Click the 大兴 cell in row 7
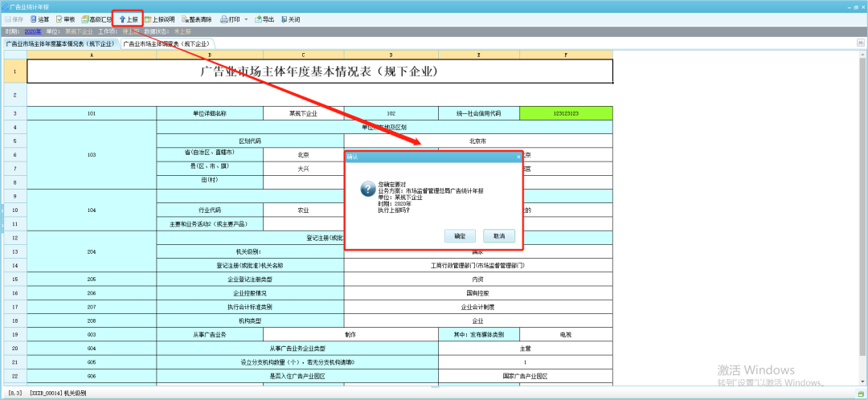The height and width of the screenshot is (400, 868). 303,169
